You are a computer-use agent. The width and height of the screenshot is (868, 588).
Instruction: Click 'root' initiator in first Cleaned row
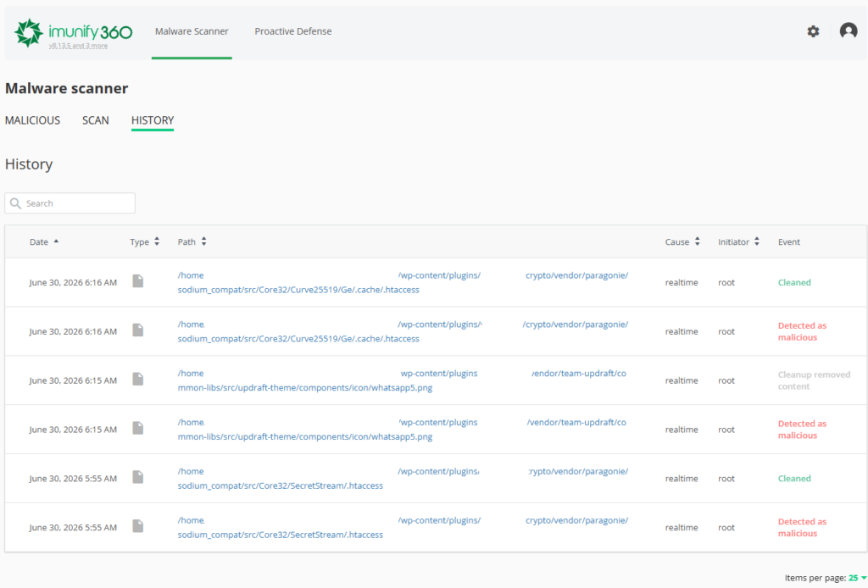(x=726, y=282)
